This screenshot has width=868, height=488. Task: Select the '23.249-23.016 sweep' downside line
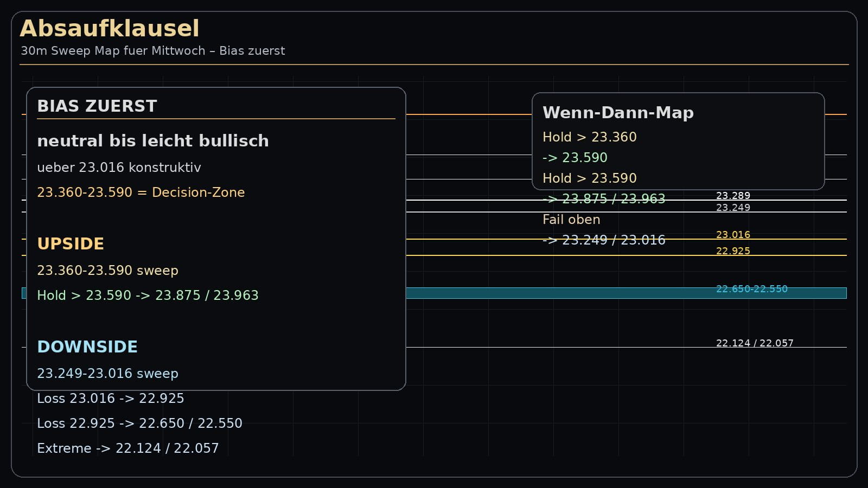107,374
